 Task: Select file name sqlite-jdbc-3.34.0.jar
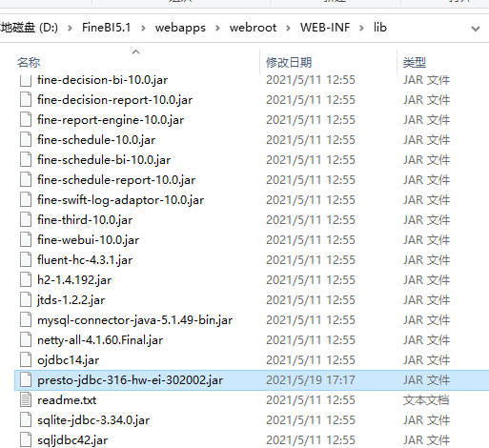(93, 420)
